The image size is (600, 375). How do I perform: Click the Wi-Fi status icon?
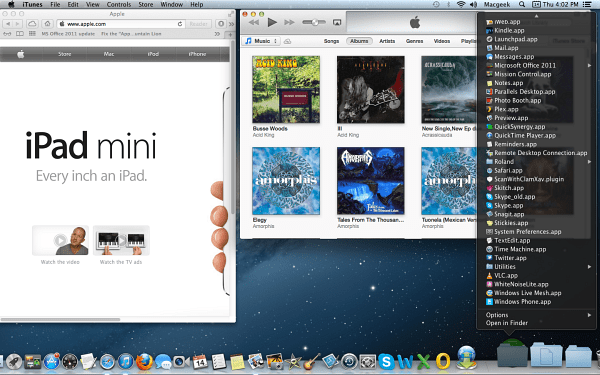coord(461,5)
